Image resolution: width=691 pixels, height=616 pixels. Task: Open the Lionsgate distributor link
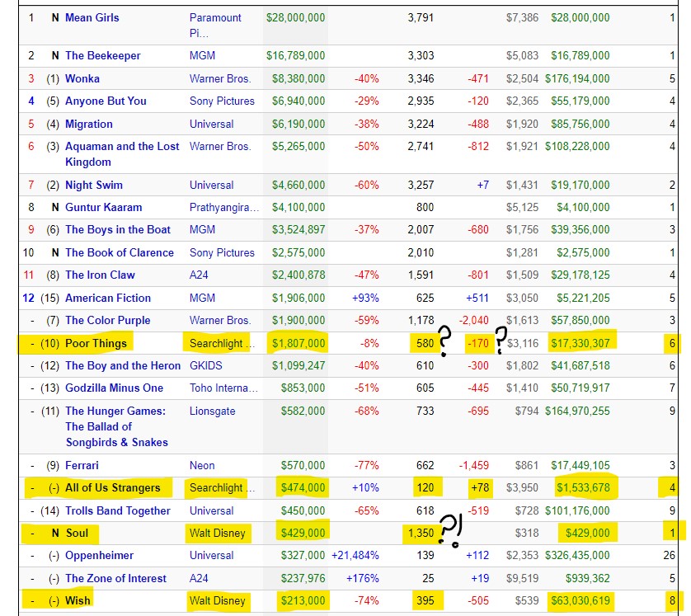pyautogui.click(x=212, y=411)
